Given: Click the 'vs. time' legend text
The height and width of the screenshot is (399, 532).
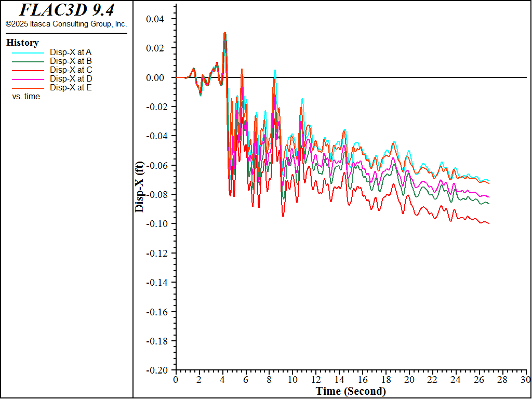Looking at the screenshot, I should tap(26, 97).
